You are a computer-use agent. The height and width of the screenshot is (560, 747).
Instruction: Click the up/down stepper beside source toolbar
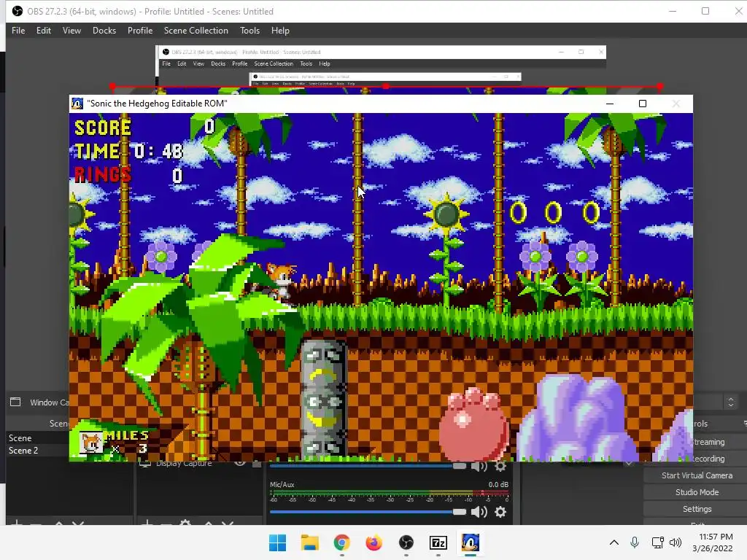pos(731,402)
